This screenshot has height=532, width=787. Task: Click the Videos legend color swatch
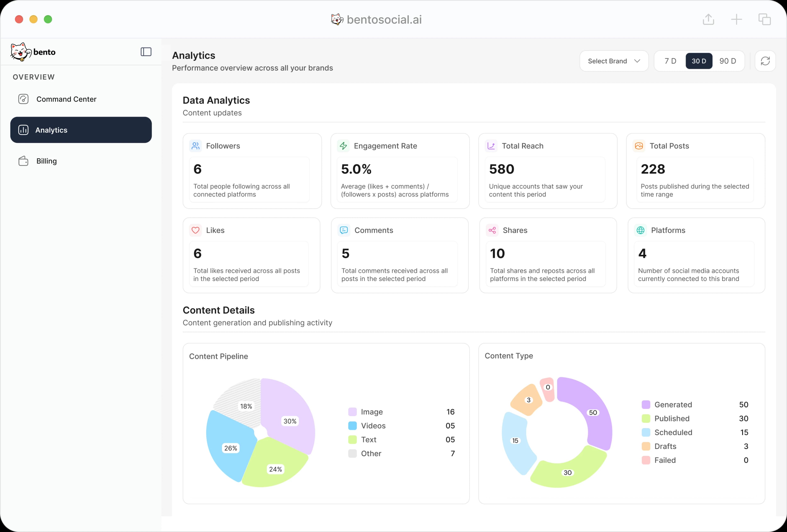[x=352, y=426]
